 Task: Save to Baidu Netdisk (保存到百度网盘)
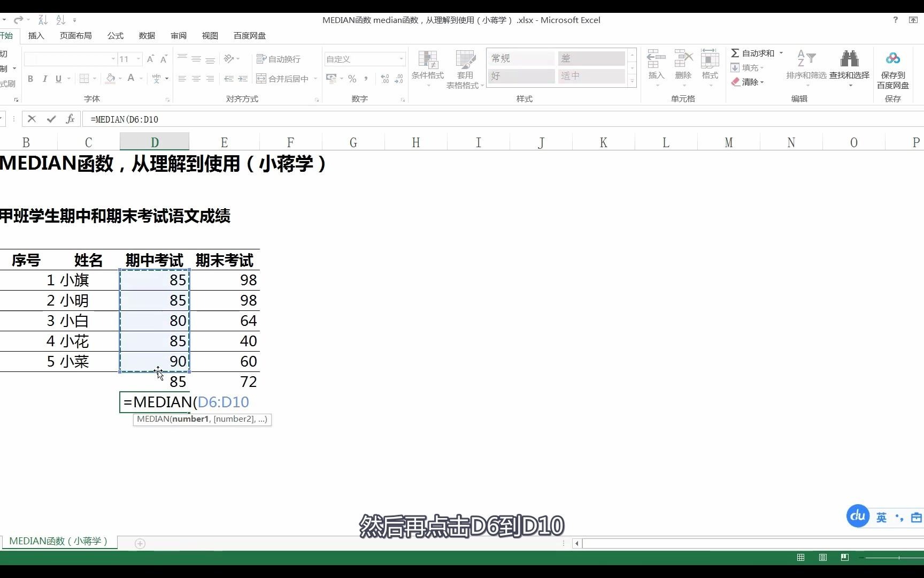(893, 70)
